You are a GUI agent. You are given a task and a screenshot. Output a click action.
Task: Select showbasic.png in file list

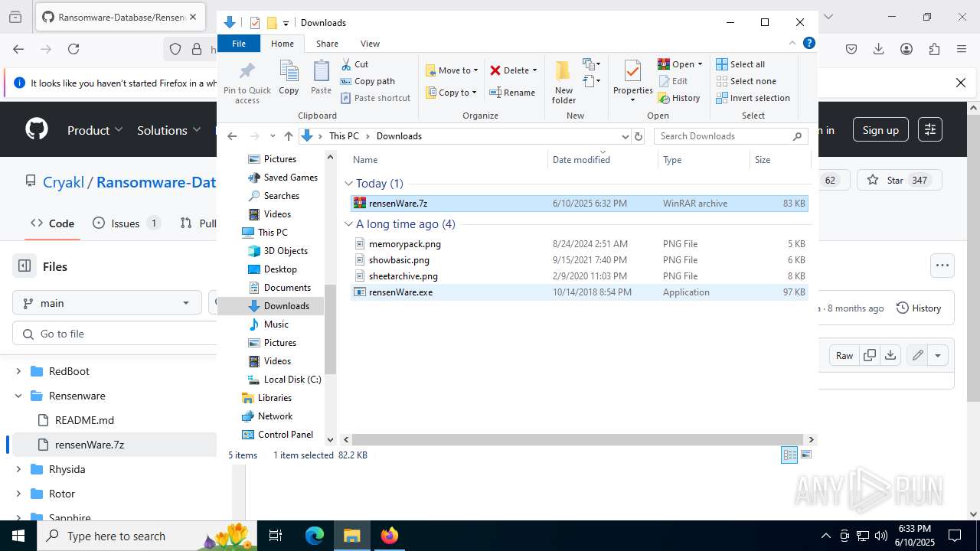[580, 260]
